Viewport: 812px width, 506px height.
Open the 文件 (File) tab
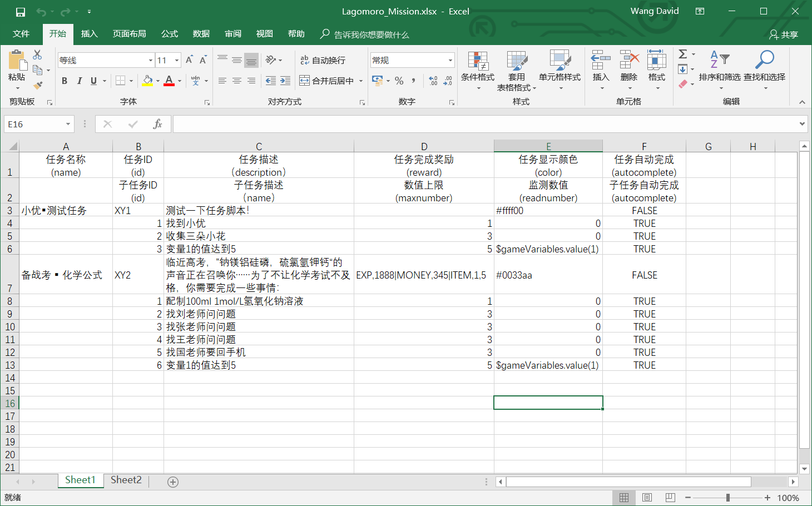coord(21,34)
